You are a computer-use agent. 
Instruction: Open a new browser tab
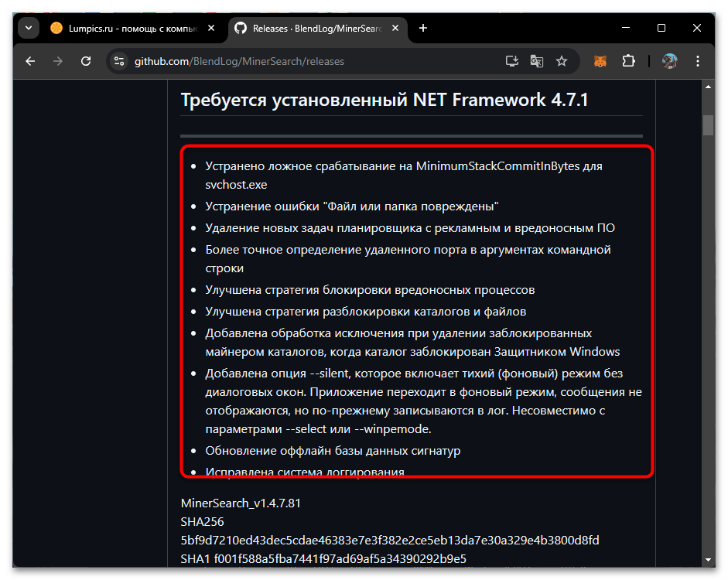423,29
